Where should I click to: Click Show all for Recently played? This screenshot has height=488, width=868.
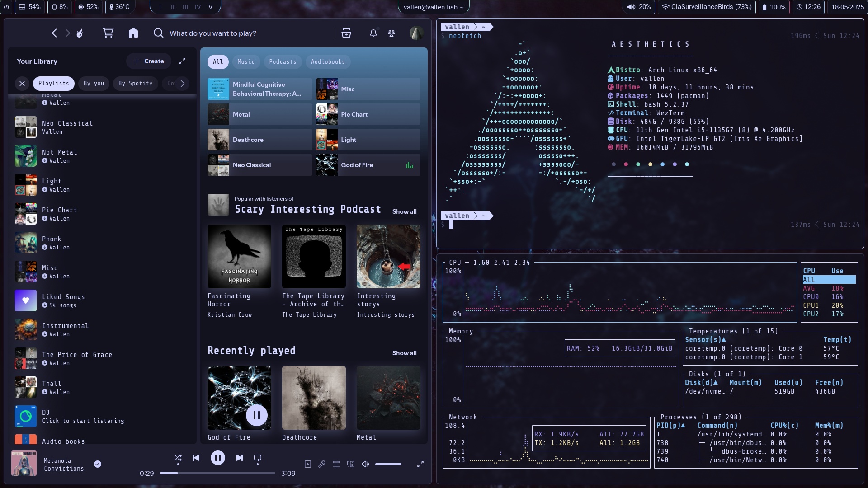404,353
